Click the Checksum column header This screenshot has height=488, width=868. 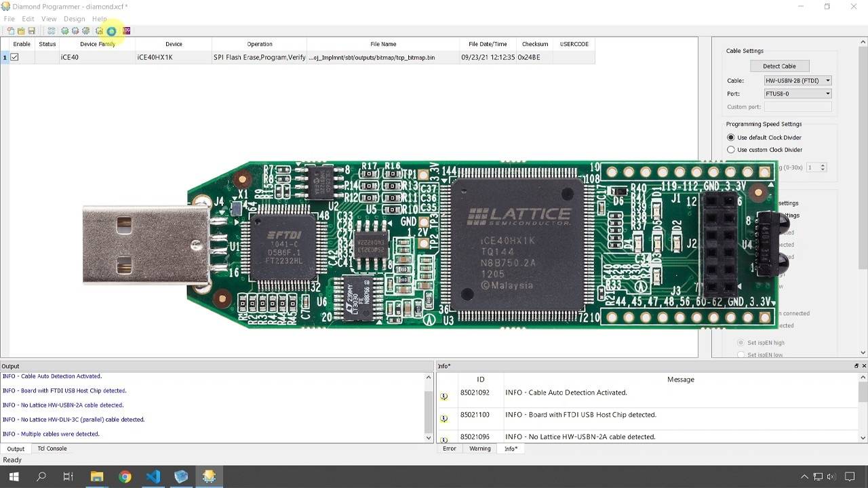pos(535,44)
